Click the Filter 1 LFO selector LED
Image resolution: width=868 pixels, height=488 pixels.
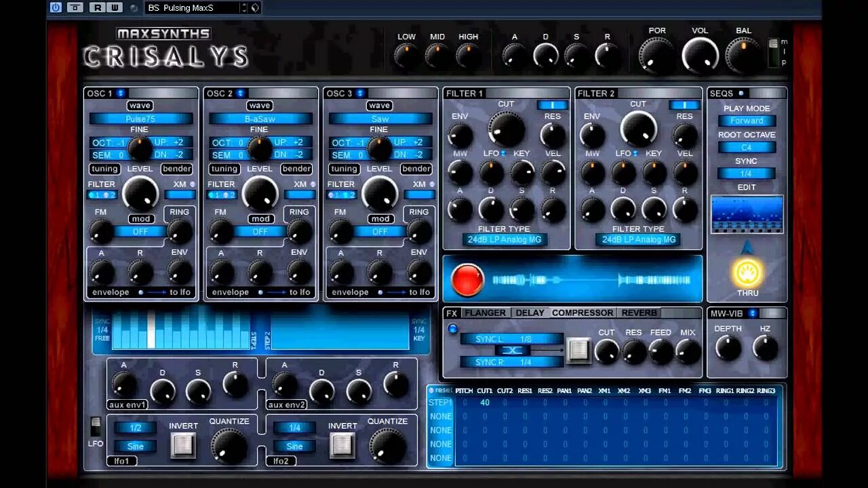pyautogui.click(x=504, y=154)
